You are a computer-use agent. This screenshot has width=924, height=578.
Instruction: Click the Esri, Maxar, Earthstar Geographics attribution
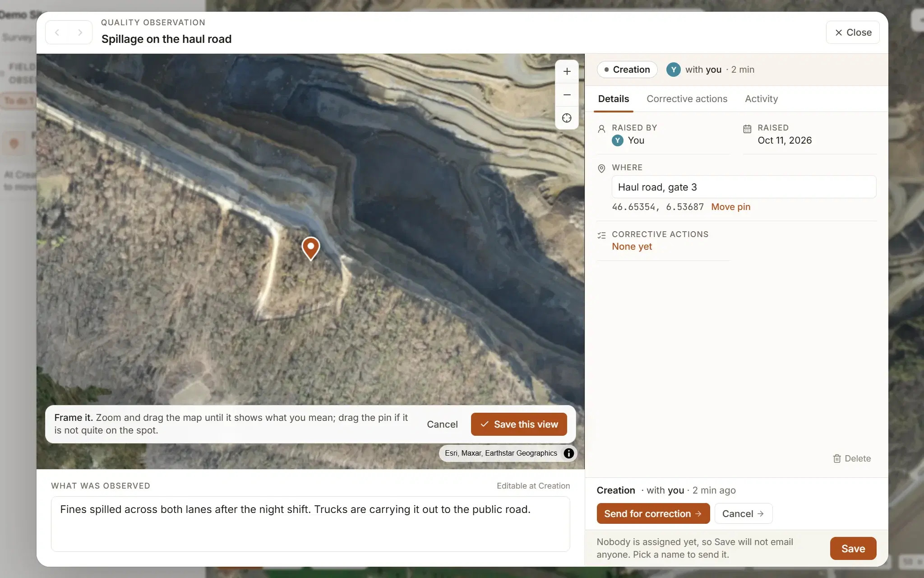tap(501, 453)
